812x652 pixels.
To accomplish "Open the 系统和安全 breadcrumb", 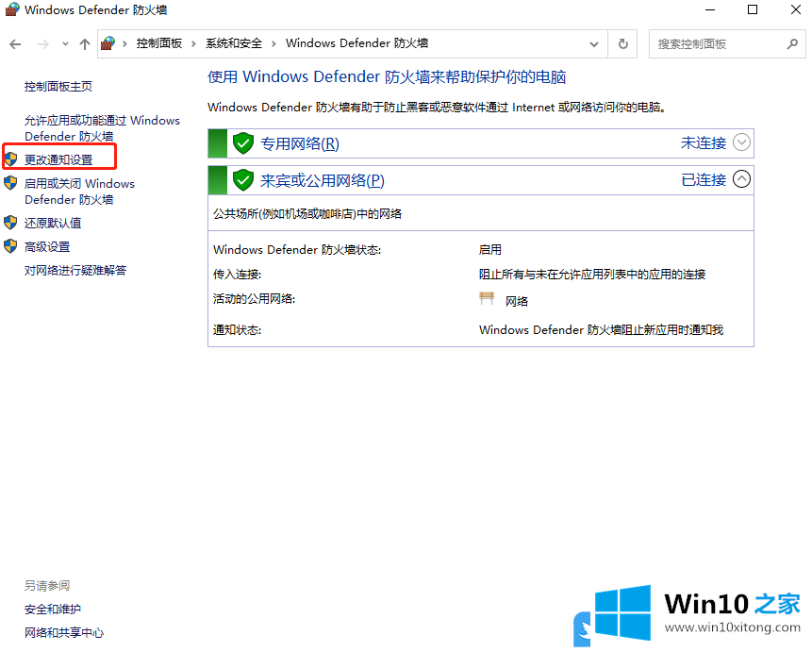I will pyautogui.click(x=234, y=43).
